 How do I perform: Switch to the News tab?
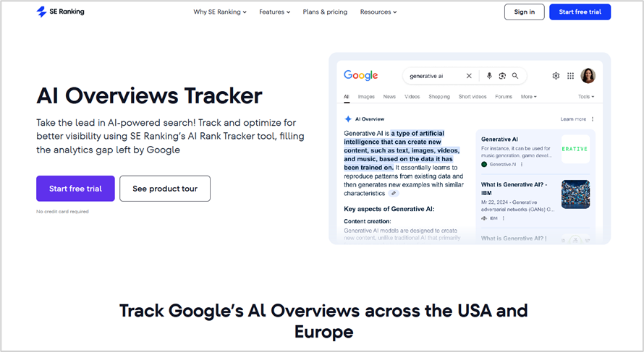point(389,97)
